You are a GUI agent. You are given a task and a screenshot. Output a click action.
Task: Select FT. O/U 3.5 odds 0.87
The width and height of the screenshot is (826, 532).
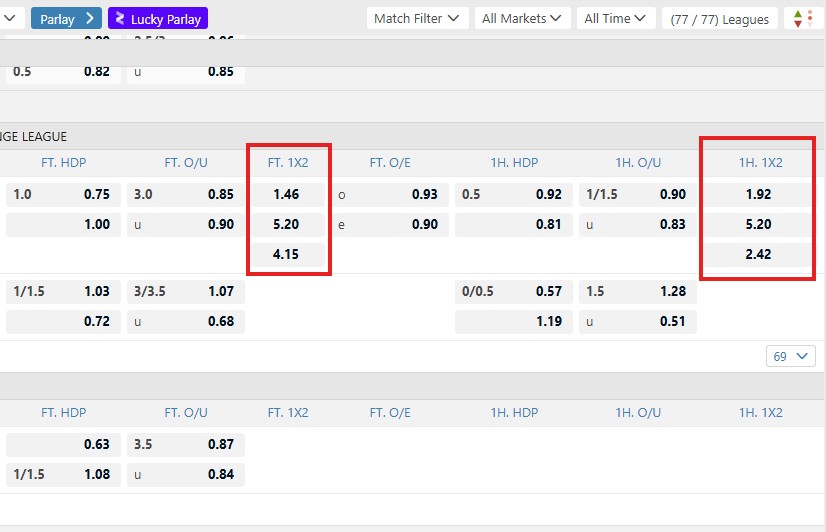point(185,444)
